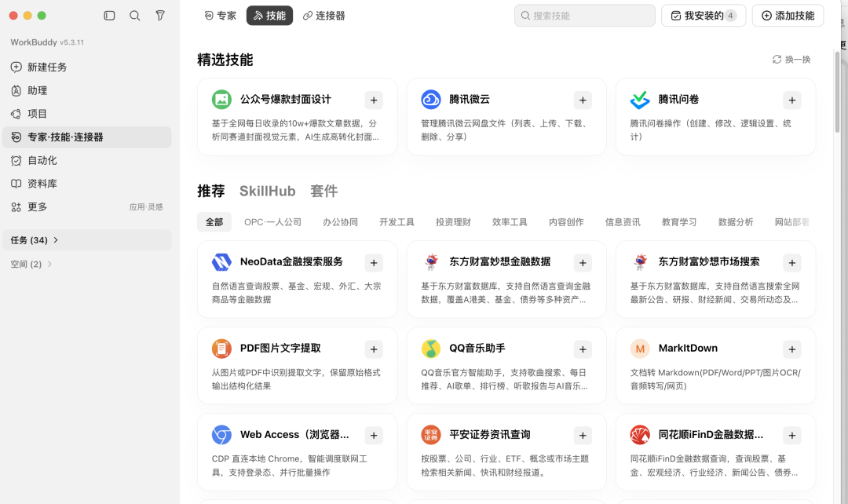The width and height of the screenshot is (848, 504).
Task: Click the 精选技能 heading
Action: tap(225, 60)
